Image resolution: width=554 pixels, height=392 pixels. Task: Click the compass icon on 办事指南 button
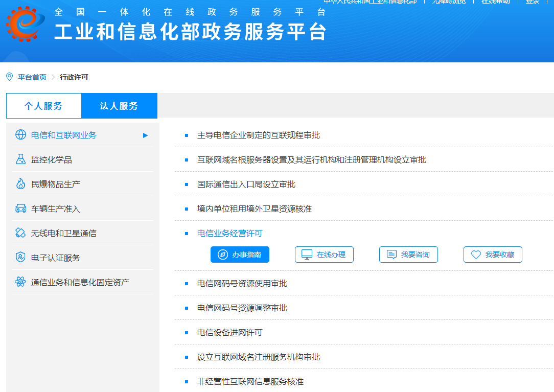(x=223, y=255)
